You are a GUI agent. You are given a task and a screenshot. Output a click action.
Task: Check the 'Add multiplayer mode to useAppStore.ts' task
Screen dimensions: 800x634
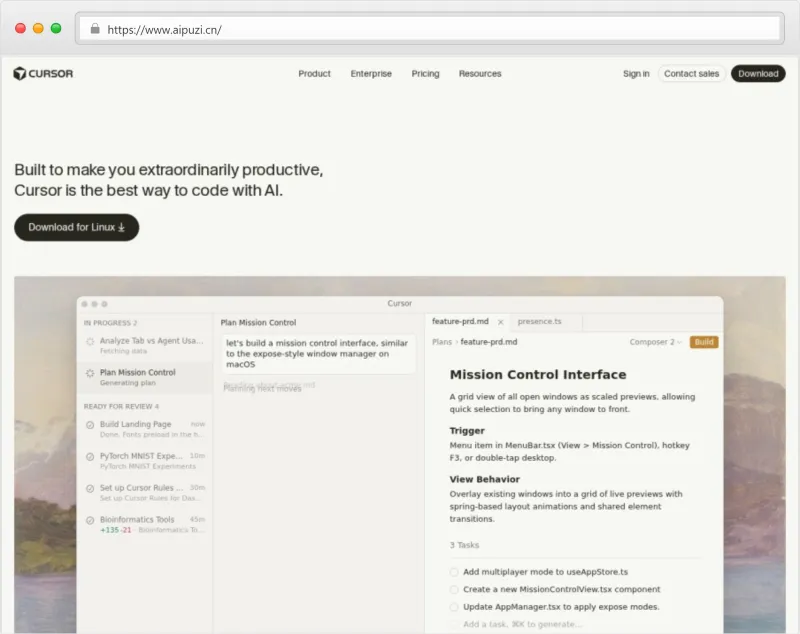(x=455, y=572)
